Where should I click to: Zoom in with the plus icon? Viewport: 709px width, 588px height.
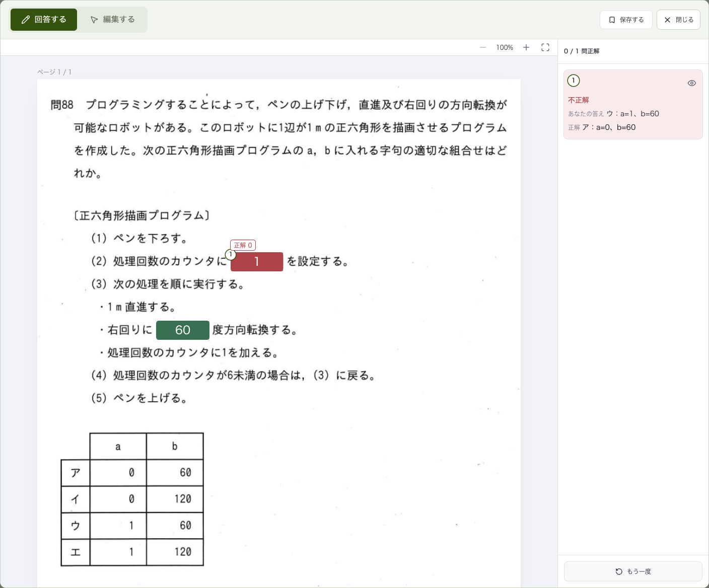[526, 47]
